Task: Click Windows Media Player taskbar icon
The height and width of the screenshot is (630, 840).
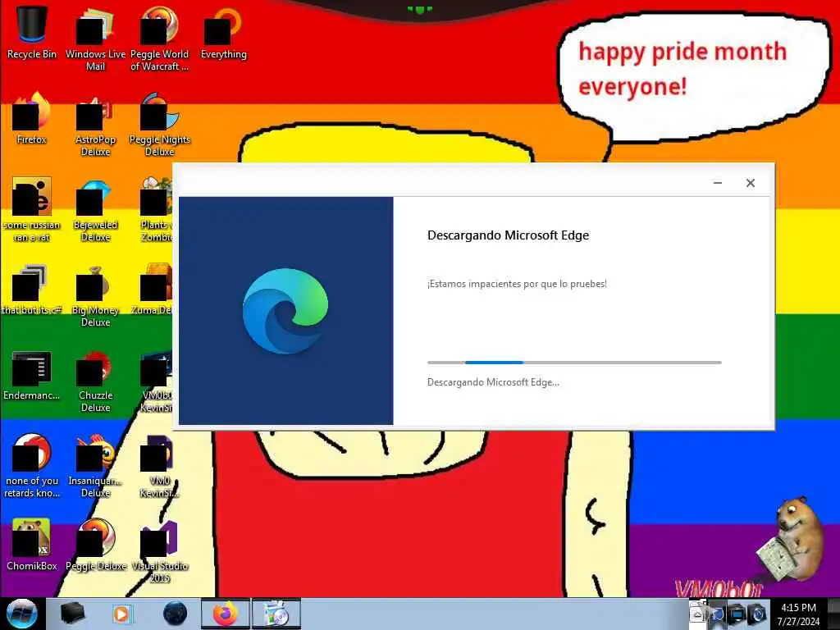Action: 122,614
